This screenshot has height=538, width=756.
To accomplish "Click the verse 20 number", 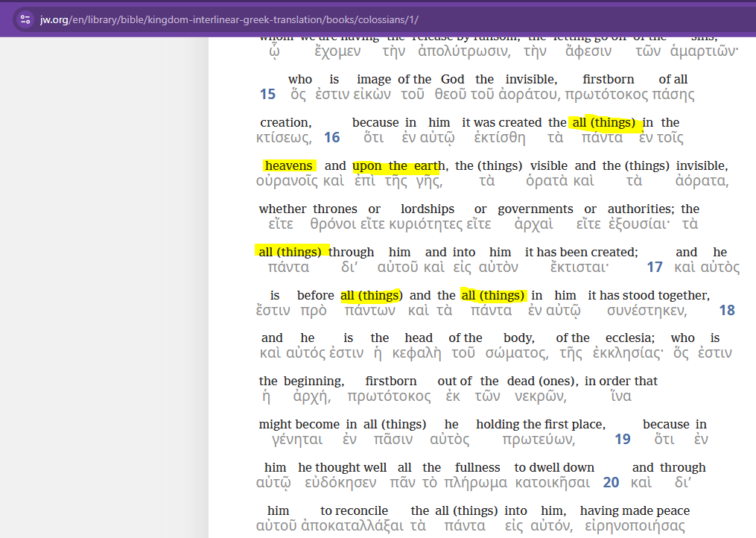I will 611,483.
